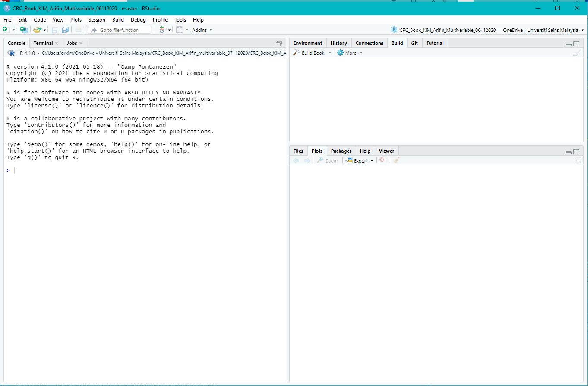This screenshot has width=588, height=386.
Task: Remove the current plot with red X
Action: click(x=382, y=160)
